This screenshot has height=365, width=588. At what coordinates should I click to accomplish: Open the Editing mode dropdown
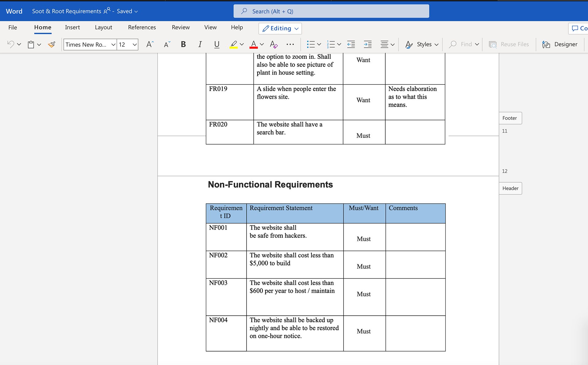pyautogui.click(x=280, y=28)
